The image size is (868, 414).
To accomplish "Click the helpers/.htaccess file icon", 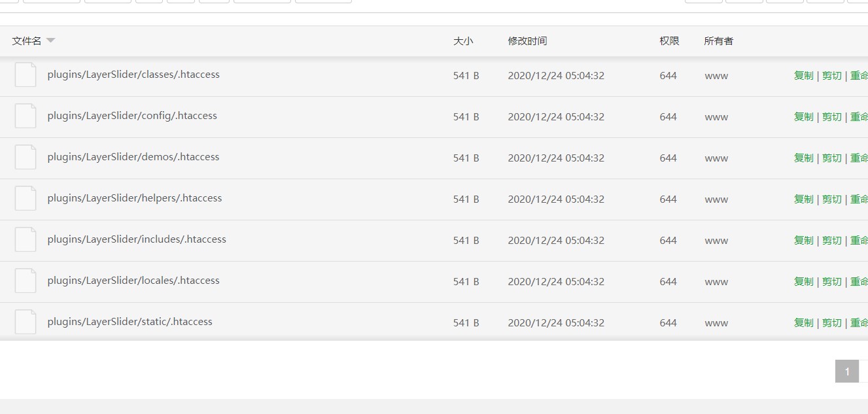I will [26, 199].
